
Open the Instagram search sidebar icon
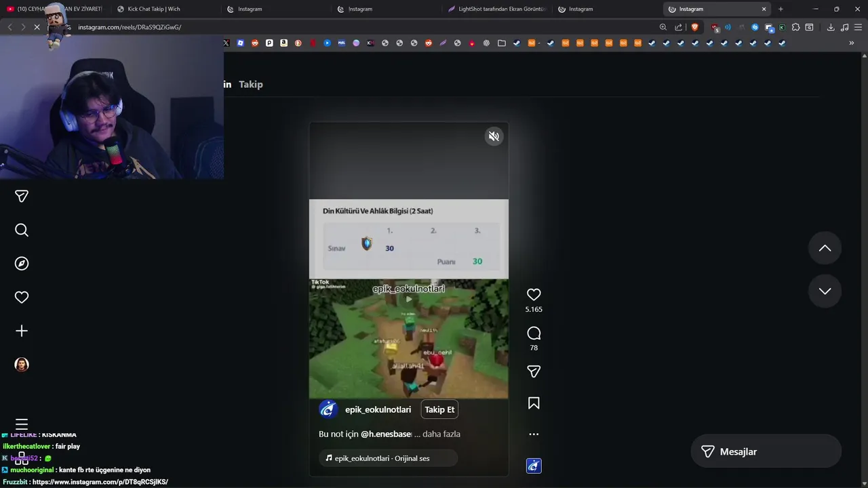pyautogui.click(x=22, y=230)
